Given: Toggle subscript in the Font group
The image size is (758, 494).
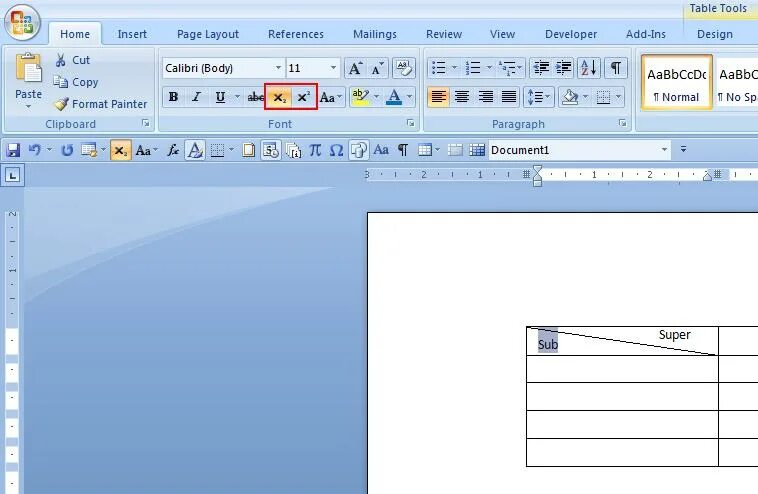Looking at the screenshot, I should click(x=279, y=97).
